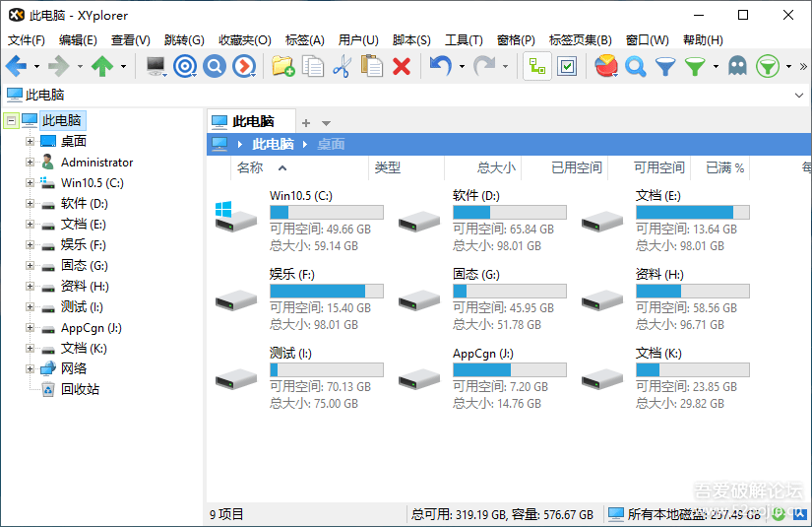
Task: Expand the 网络 tree node
Action: 31,369
